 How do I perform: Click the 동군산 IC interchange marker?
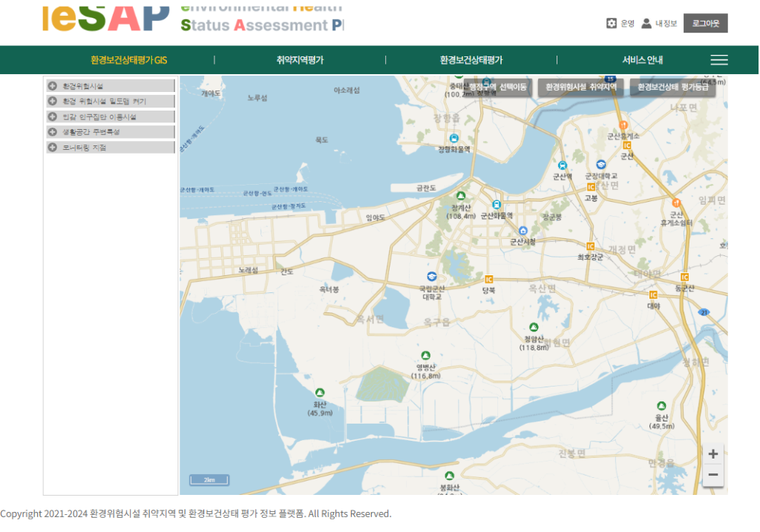point(684,278)
